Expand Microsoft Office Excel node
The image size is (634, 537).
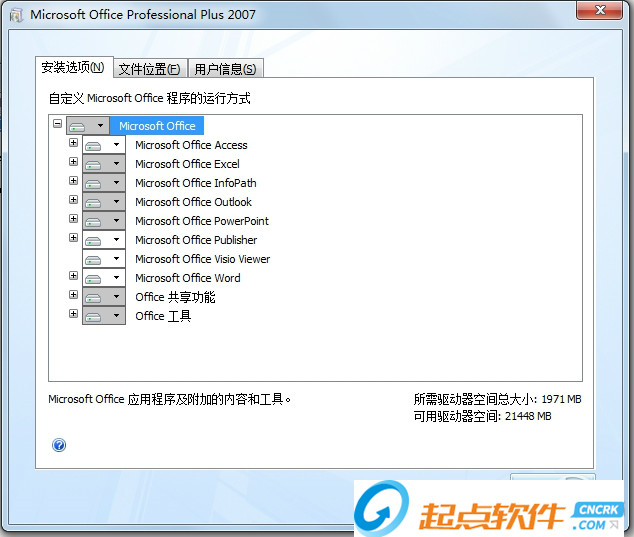pyautogui.click(x=73, y=162)
